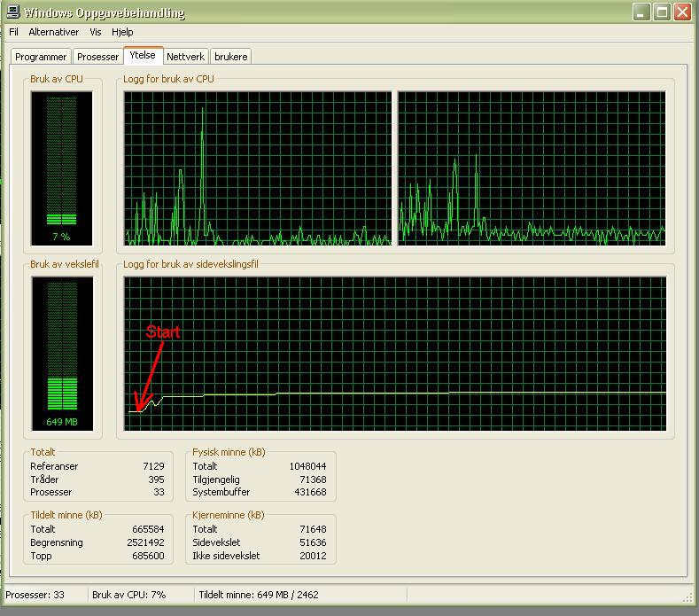Click the page file meter showing 649 MB
699x616 pixels.
(x=61, y=353)
